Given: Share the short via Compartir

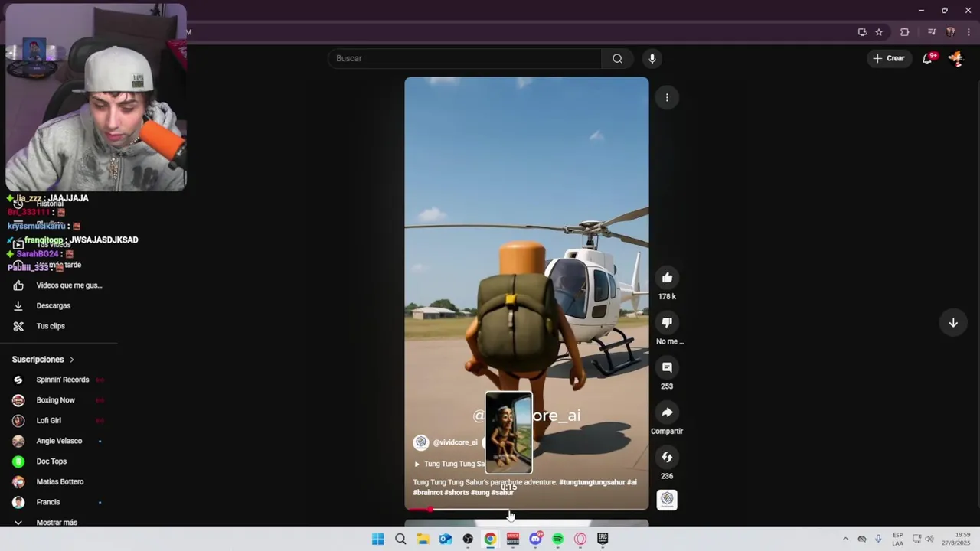Looking at the screenshot, I should coord(667,412).
